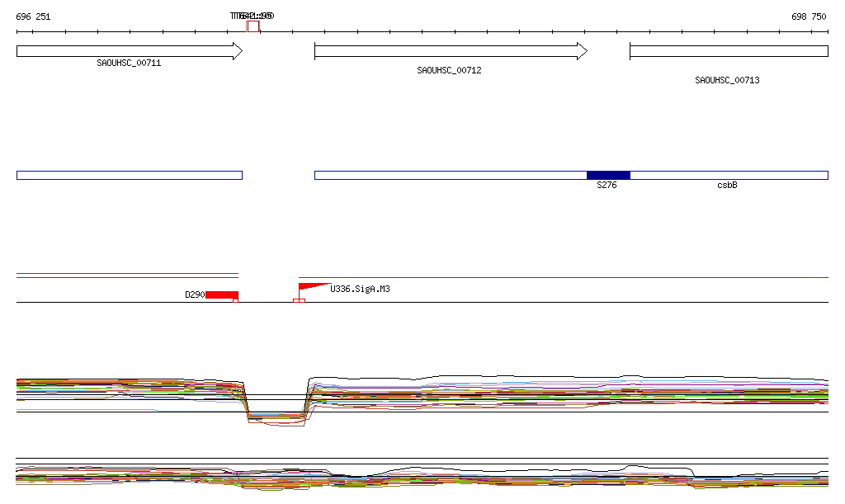This screenshot has height=504, width=845.
Task: Click the U336.SigA.M3 label
Action: click(360, 290)
